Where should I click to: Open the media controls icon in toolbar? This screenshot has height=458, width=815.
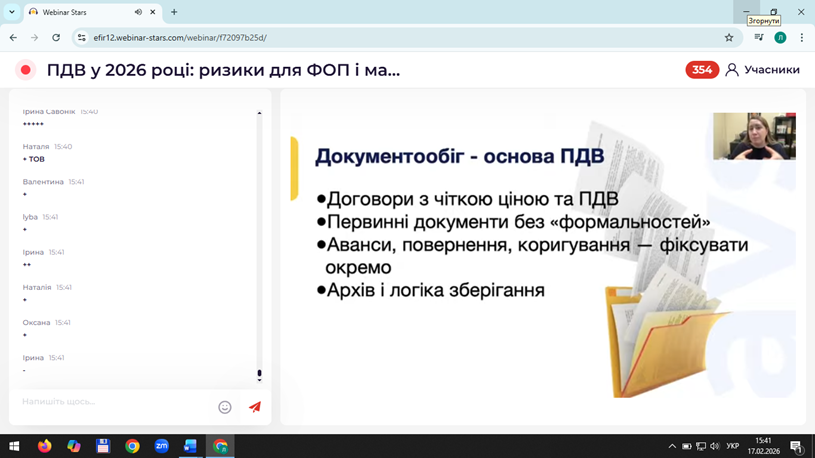point(758,38)
